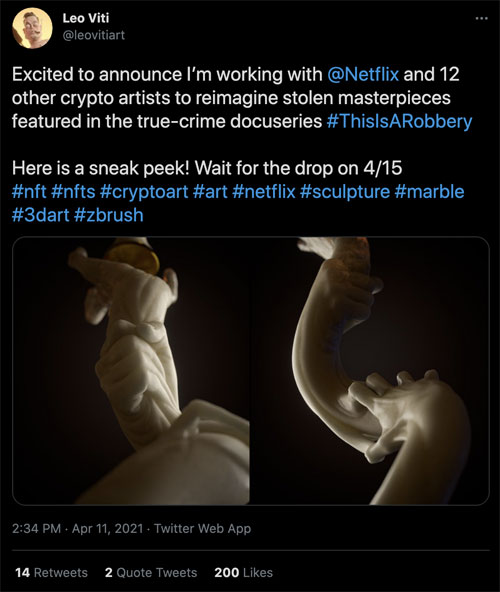View left marble sculpture image
500x592 pixels.
pyautogui.click(x=131, y=371)
